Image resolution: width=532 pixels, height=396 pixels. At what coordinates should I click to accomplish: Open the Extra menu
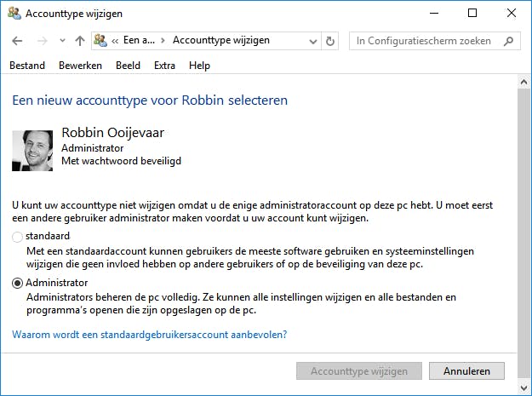pyautogui.click(x=164, y=66)
